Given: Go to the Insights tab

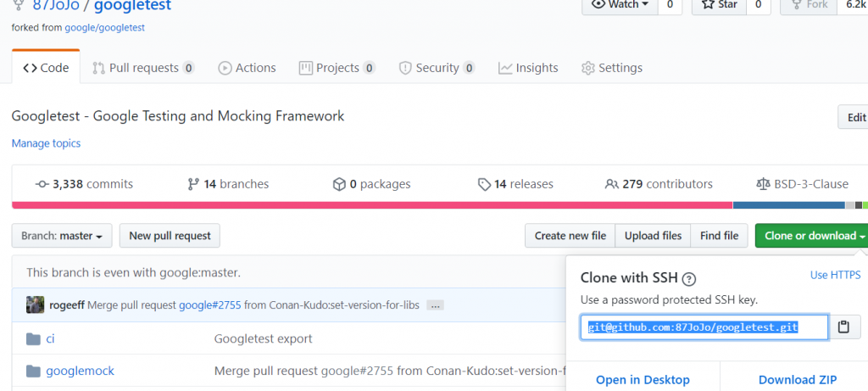Looking at the screenshot, I should point(528,68).
